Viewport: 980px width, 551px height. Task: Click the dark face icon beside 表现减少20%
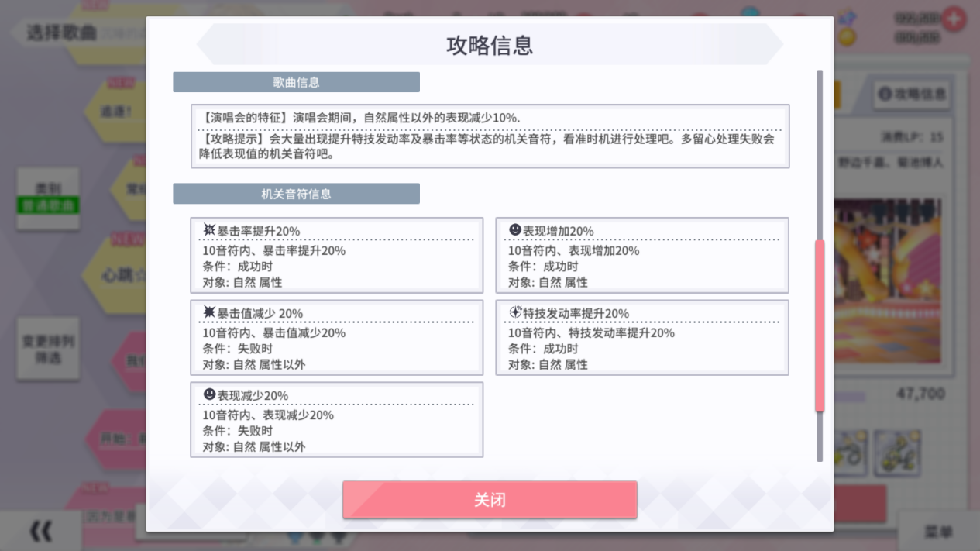coord(209,394)
